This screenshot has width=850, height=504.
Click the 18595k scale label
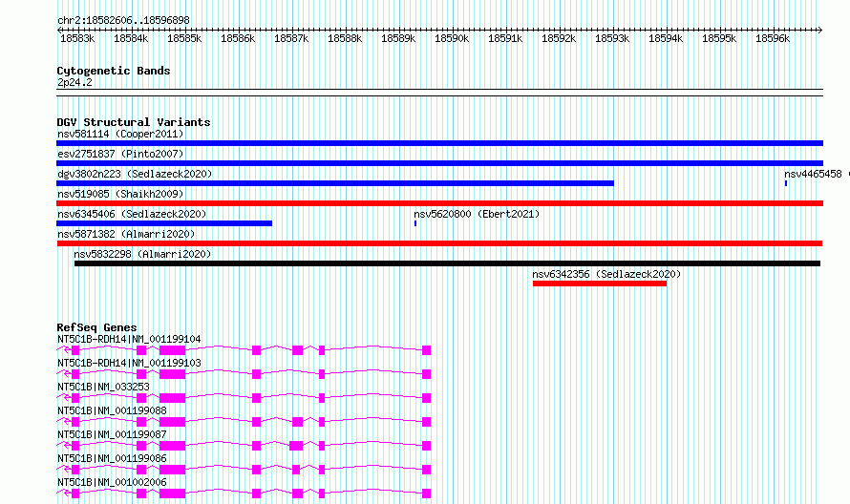[719, 38]
